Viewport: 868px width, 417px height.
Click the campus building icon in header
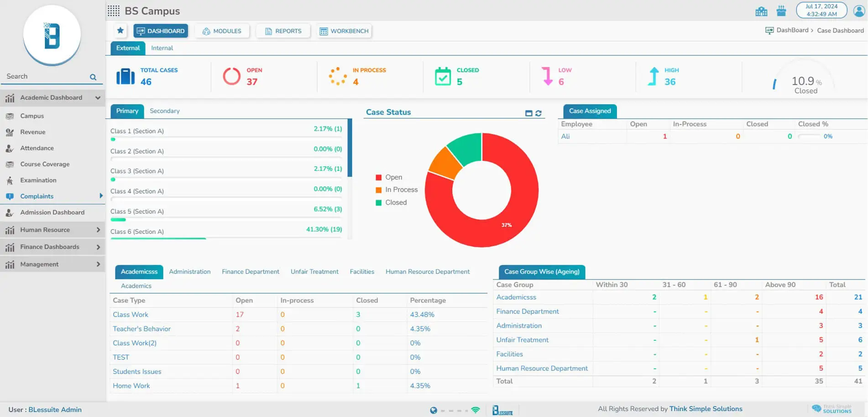coord(761,11)
